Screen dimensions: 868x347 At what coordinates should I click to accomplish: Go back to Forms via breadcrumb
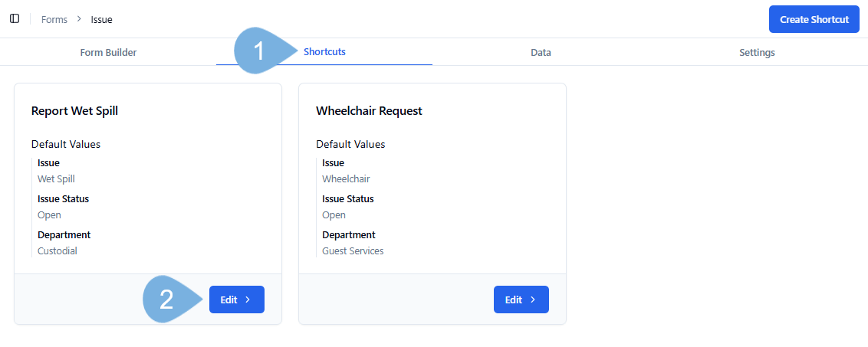pyautogui.click(x=54, y=19)
